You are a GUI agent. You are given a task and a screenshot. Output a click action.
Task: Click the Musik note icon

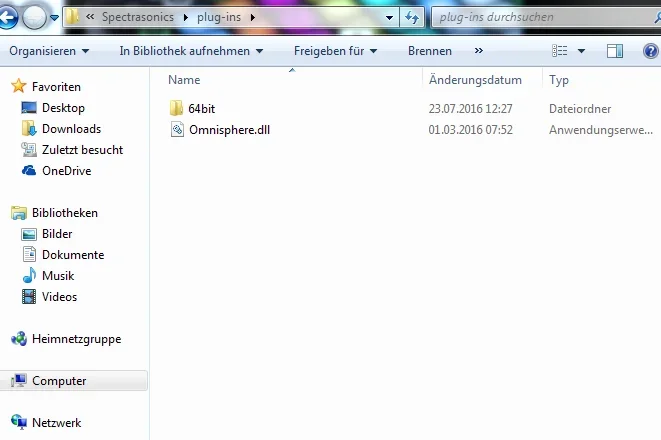[29, 275]
